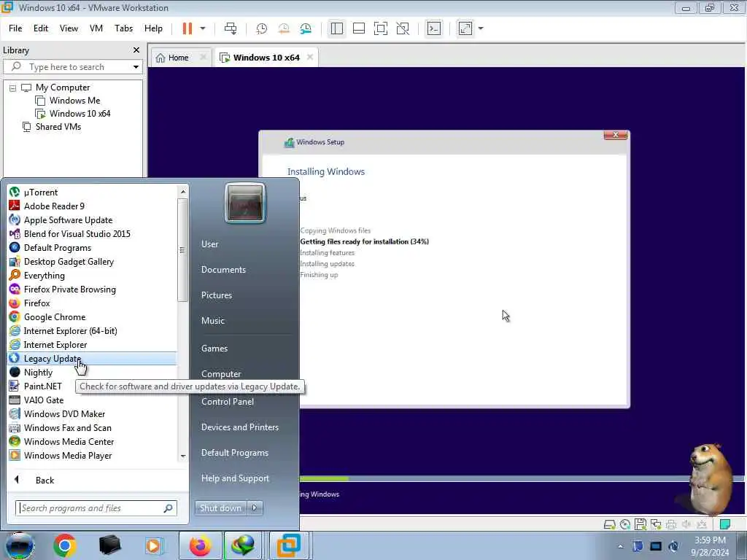The height and width of the screenshot is (560, 747).
Task: Open the library search filter dropdown
Action: (x=136, y=66)
